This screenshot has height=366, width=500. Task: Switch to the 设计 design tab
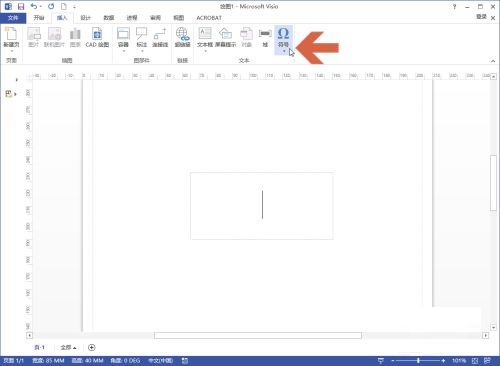85,18
